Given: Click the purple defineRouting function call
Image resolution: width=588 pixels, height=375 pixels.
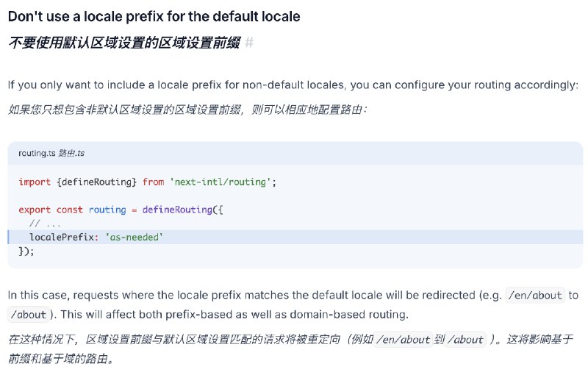Looking at the screenshot, I should pyautogui.click(x=177, y=210).
